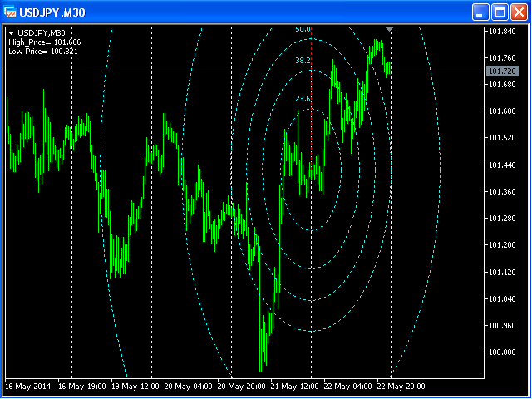
Task: Click the 101.280 price axis value
Action: click(x=502, y=218)
